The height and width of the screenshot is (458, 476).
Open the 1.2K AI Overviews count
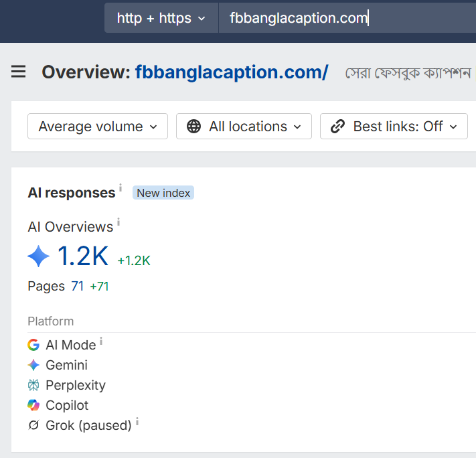pos(82,256)
